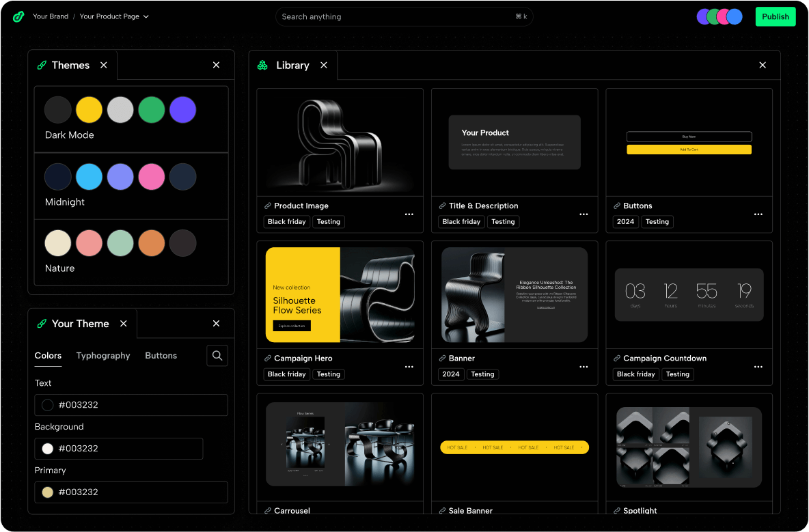Open the three-dot menu for Banner

[584, 367]
